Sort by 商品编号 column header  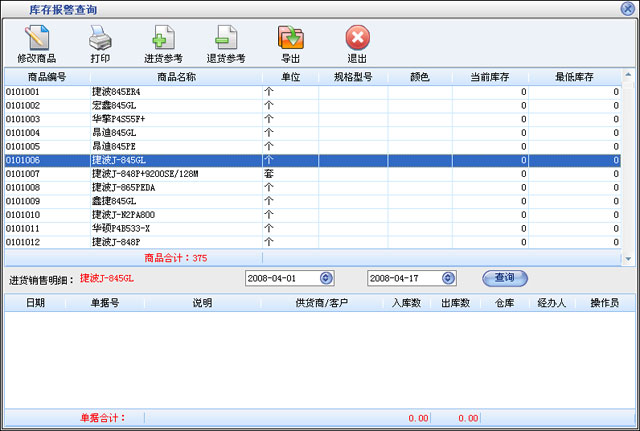tap(46, 77)
